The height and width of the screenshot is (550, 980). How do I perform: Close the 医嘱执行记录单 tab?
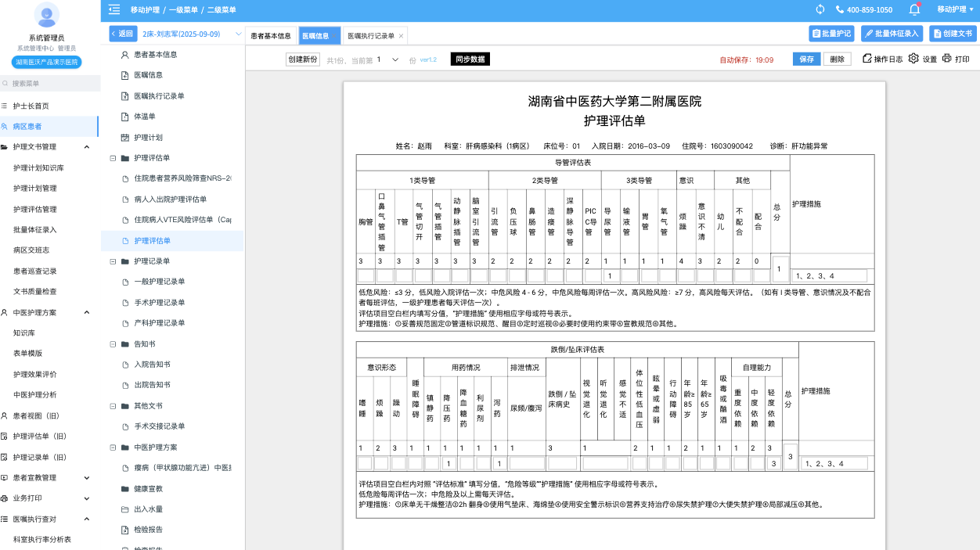tap(401, 36)
